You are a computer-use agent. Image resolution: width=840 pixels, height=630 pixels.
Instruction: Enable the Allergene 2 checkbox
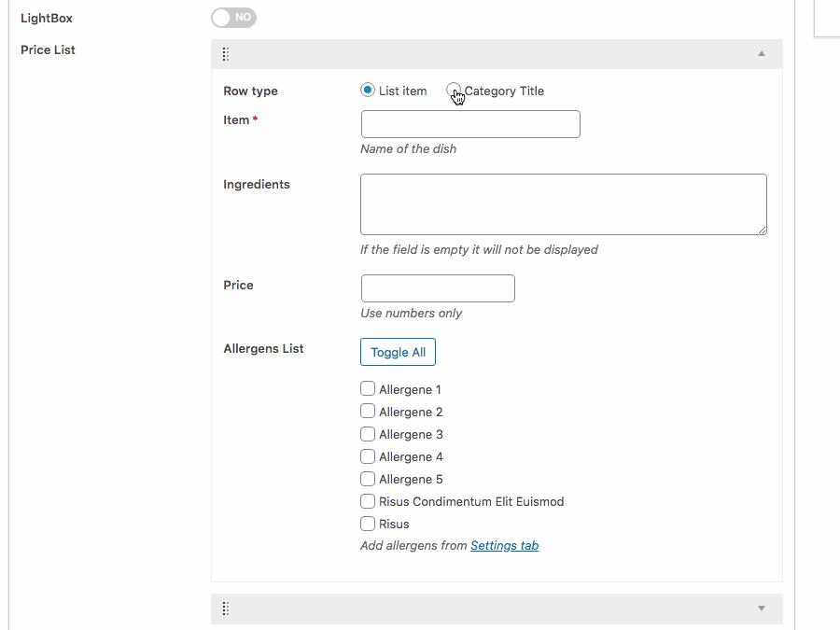coord(368,412)
